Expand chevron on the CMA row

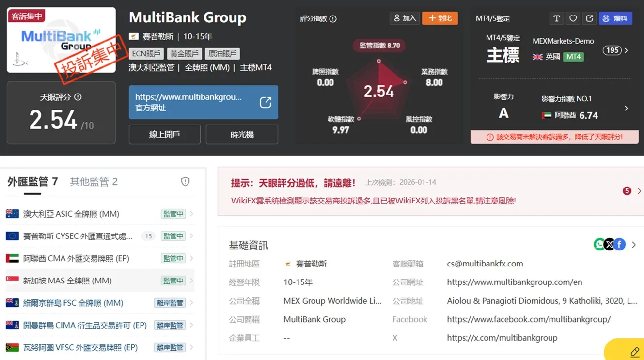[191, 258]
